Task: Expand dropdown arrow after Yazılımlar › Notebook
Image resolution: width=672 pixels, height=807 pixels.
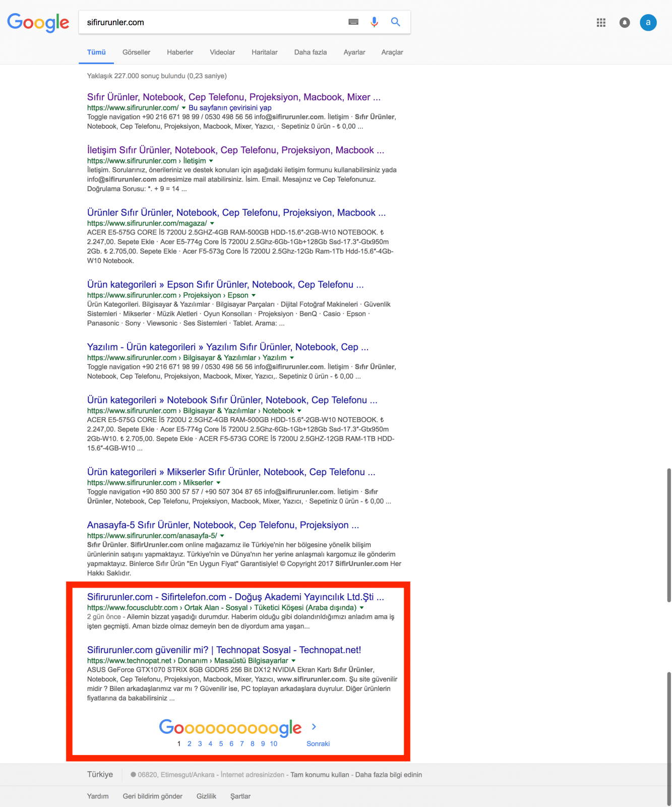Action: 299,411
